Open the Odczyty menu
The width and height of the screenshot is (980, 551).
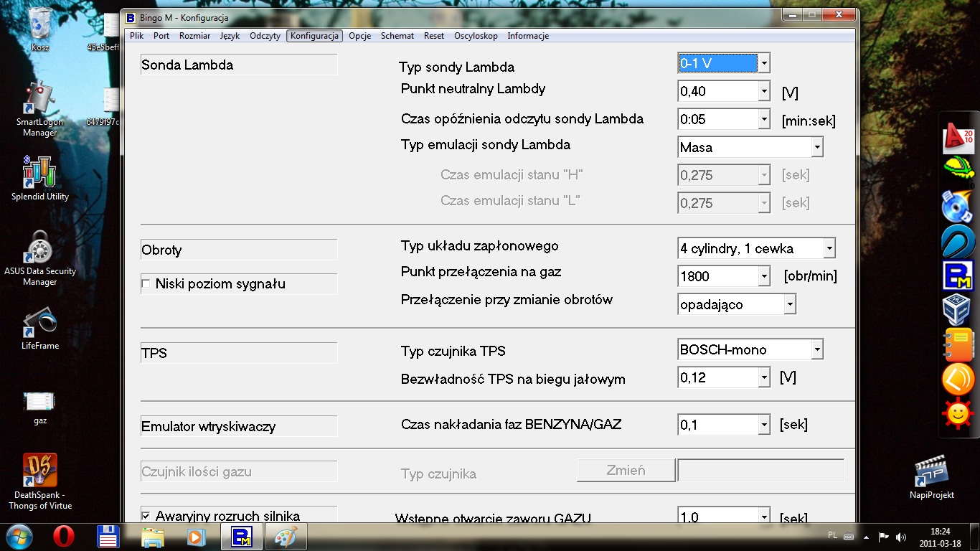click(265, 36)
